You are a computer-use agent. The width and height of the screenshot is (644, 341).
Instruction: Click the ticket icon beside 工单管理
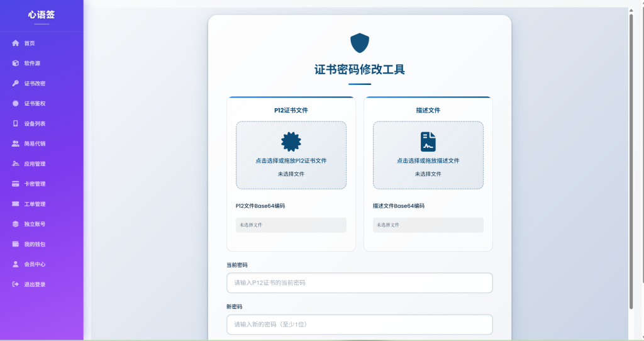pos(16,204)
